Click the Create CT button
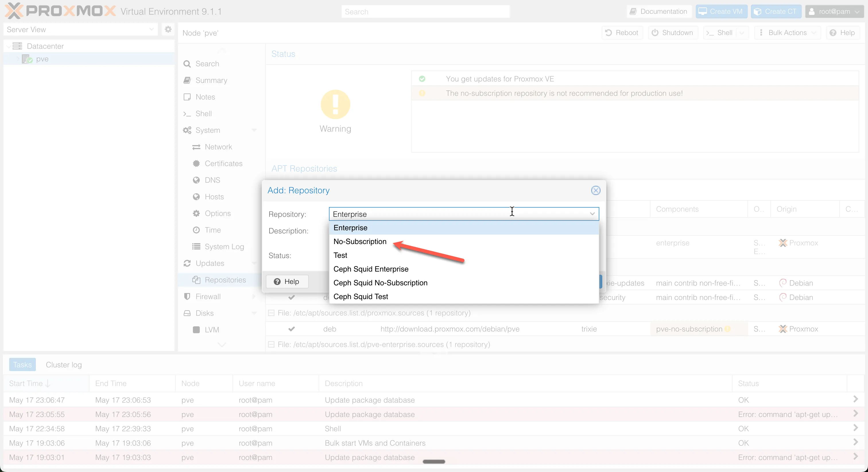 point(776,11)
